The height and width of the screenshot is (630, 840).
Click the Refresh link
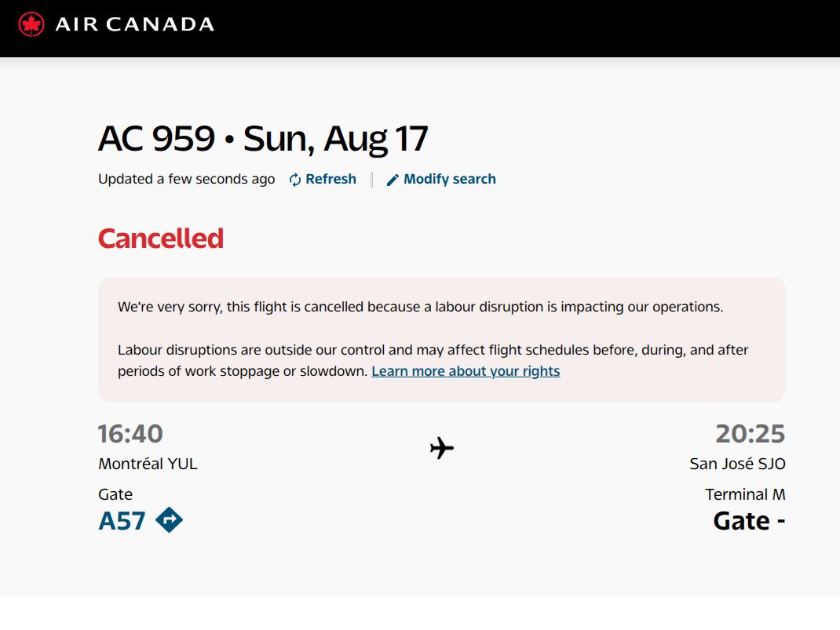click(330, 179)
